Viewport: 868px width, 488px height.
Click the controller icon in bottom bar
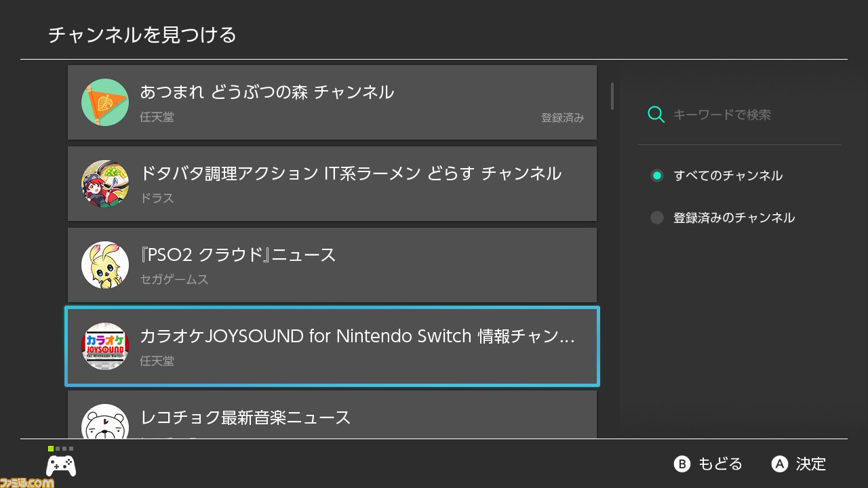(61, 465)
